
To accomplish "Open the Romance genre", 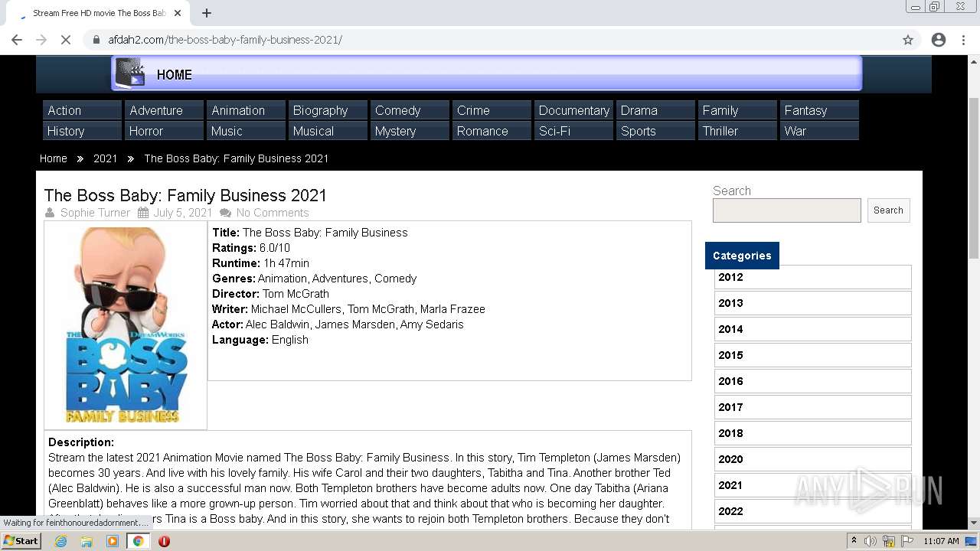I will coord(492,131).
